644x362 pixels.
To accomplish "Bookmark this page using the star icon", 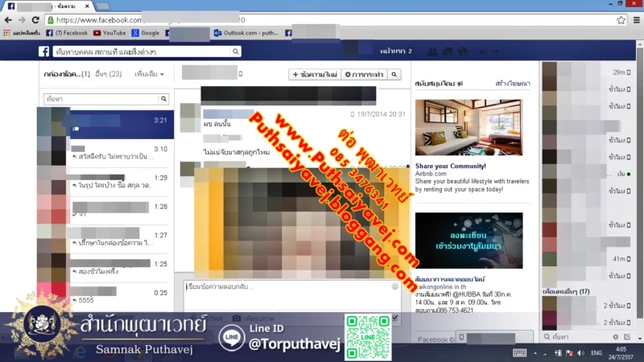I will 621,19.
